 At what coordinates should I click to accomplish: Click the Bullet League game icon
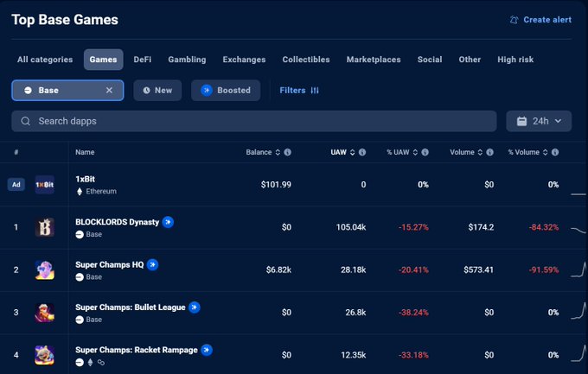click(45, 312)
